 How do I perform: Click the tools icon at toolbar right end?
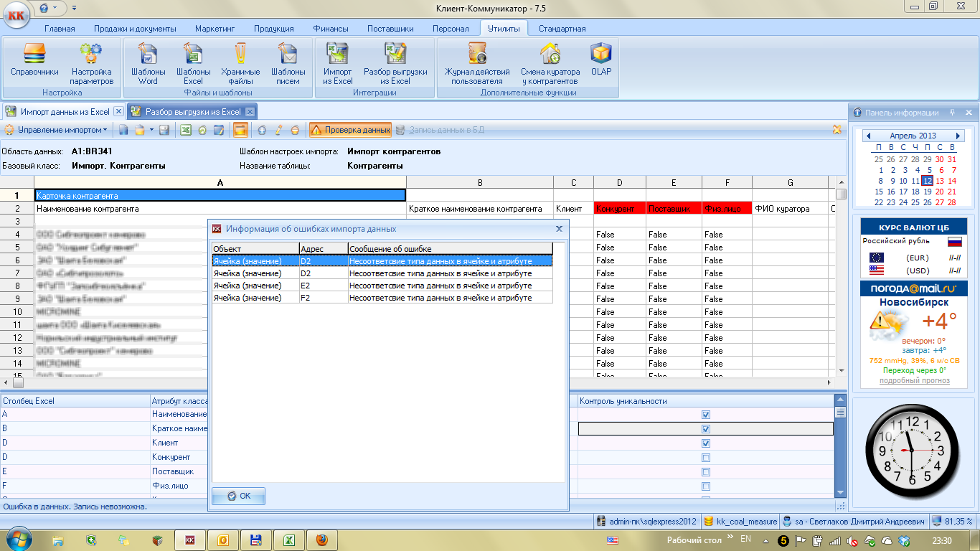pos(837,130)
